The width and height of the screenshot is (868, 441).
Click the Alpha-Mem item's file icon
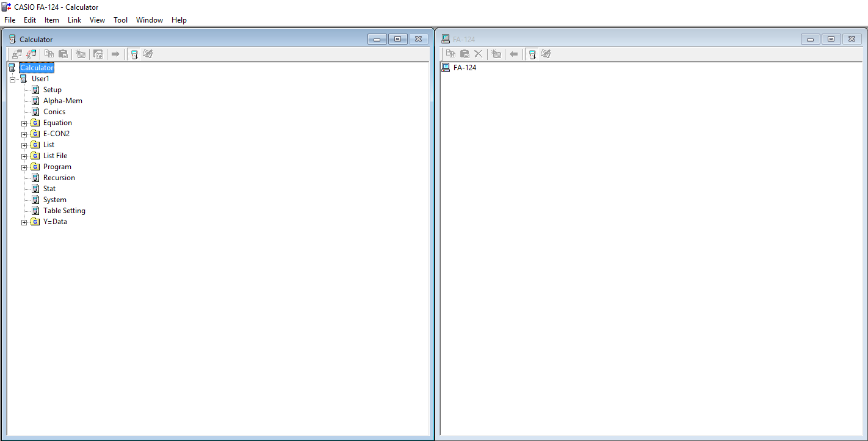[35, 101]
